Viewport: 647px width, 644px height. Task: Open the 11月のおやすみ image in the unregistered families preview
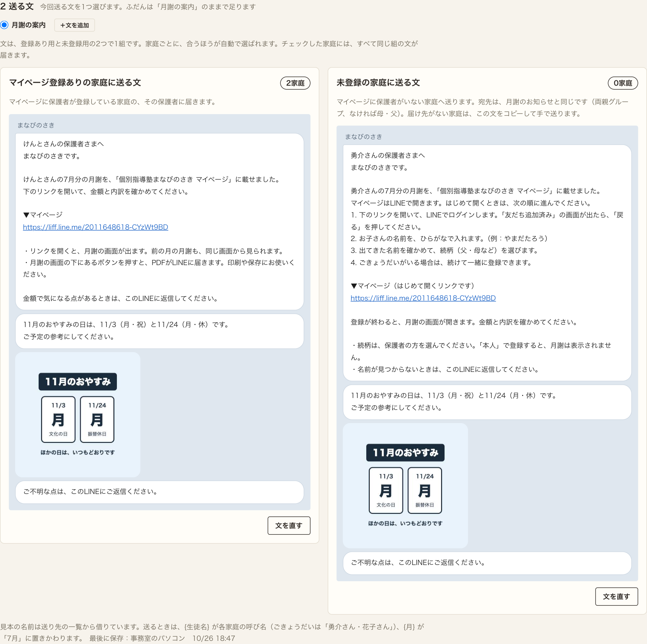[406, 486]
